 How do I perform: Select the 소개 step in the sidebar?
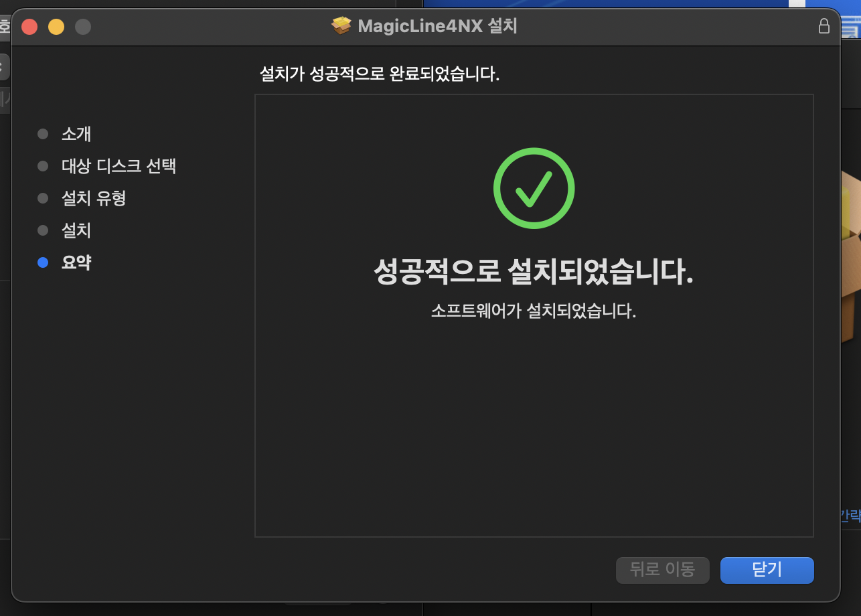[x=76, y=134]
